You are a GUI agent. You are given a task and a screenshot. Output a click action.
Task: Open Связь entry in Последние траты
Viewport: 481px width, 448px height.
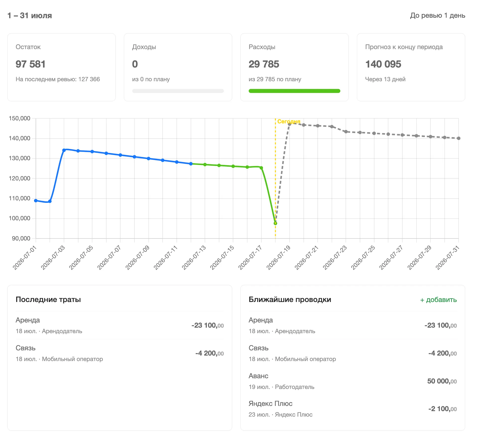(120, 353)
